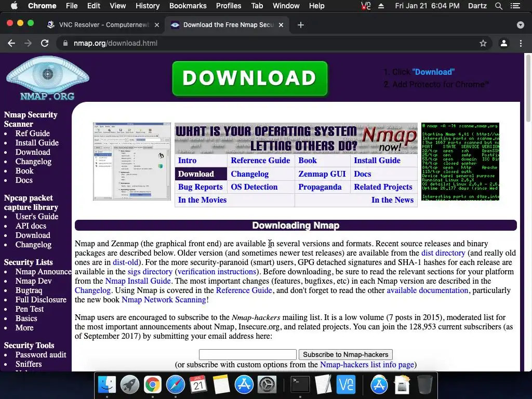The height and width of the screenshot is (399, 532).
Task: Open the Nmap-hackers list info page link
Action: coord(367,365)
